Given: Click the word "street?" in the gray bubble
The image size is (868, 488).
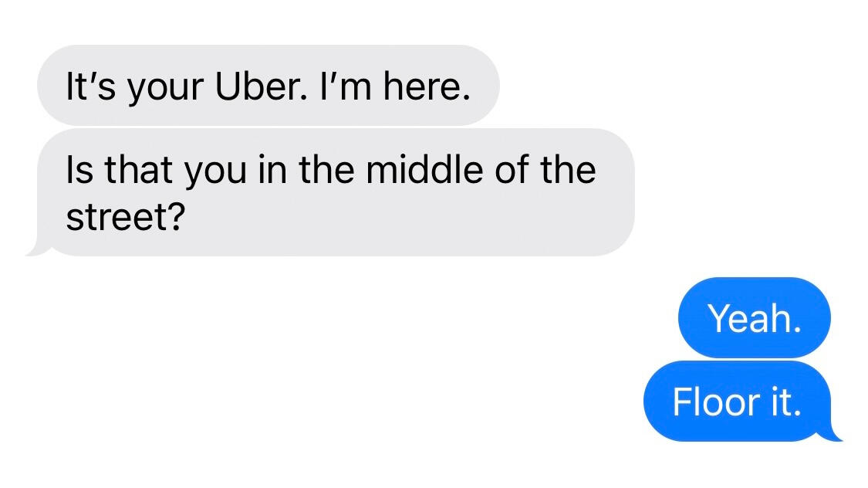Looking at the screenshot, I should click(125, 217).
